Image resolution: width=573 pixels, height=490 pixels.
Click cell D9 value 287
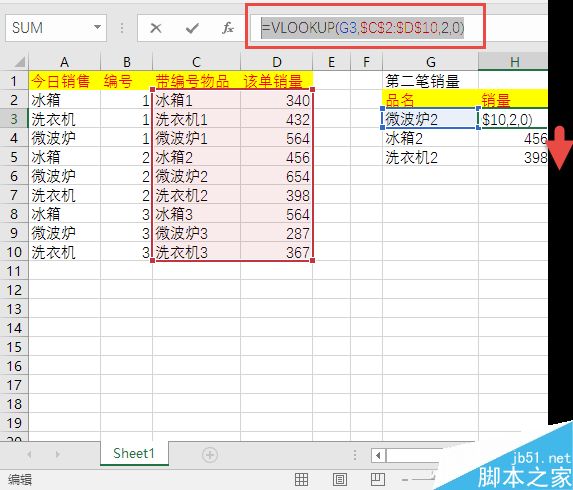click(277, 233)
